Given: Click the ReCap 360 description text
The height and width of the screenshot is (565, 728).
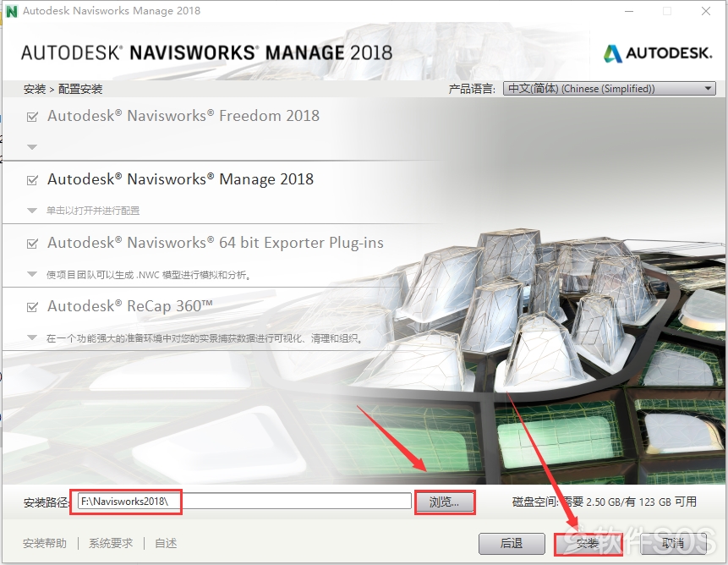Looking at the screenshot, I should [x=205, y=338].
